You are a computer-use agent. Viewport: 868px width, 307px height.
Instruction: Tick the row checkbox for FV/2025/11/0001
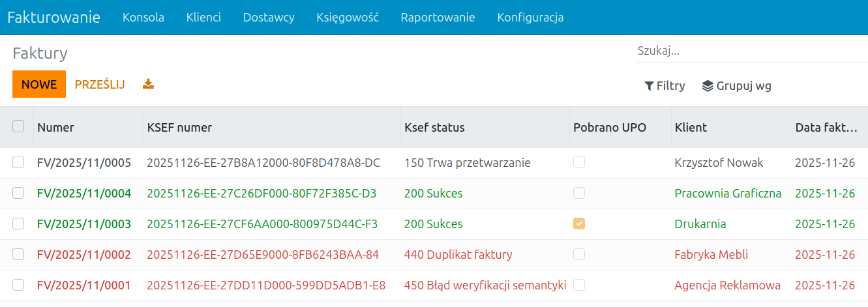click(x=18, y=285)
